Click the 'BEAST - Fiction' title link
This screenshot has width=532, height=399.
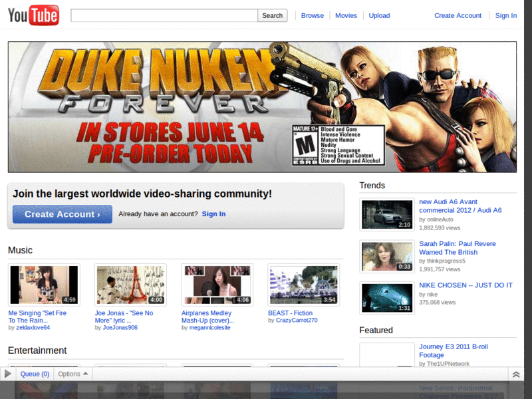coord(290,313)
